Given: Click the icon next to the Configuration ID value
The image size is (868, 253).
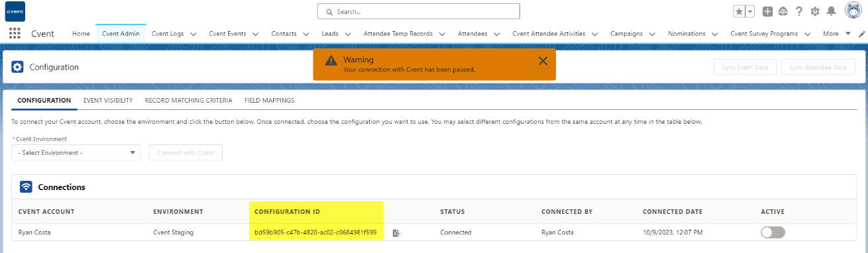Looking at the screenshot, I should tap(396, 232).
